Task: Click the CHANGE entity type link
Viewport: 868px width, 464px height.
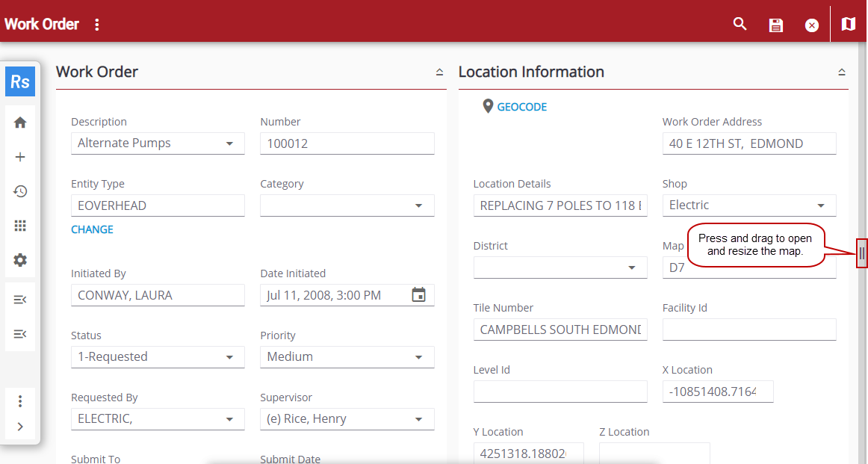Action: click(x=92, y=229)
